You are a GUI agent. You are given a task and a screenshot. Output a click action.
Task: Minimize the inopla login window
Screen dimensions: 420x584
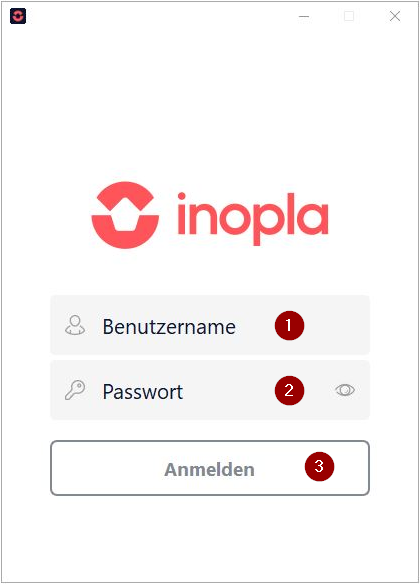pos(304,16)
